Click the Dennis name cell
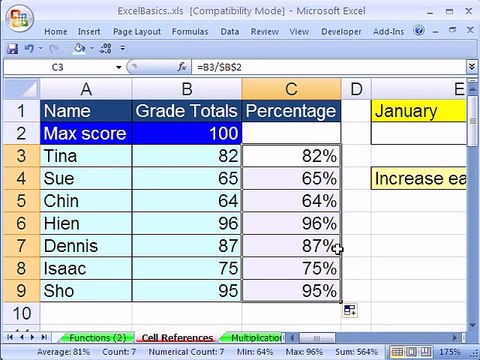This screenshot has width=480, height=360. pos(86,246)
